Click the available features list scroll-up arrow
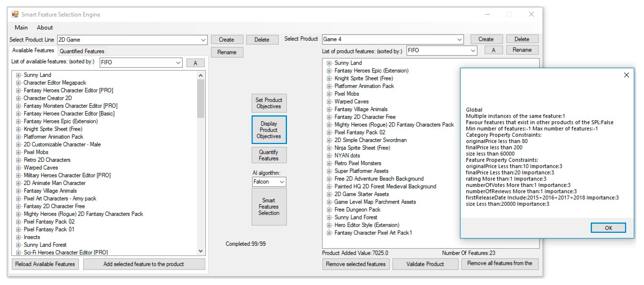The image size is (644, 285). tap(200, 75)
